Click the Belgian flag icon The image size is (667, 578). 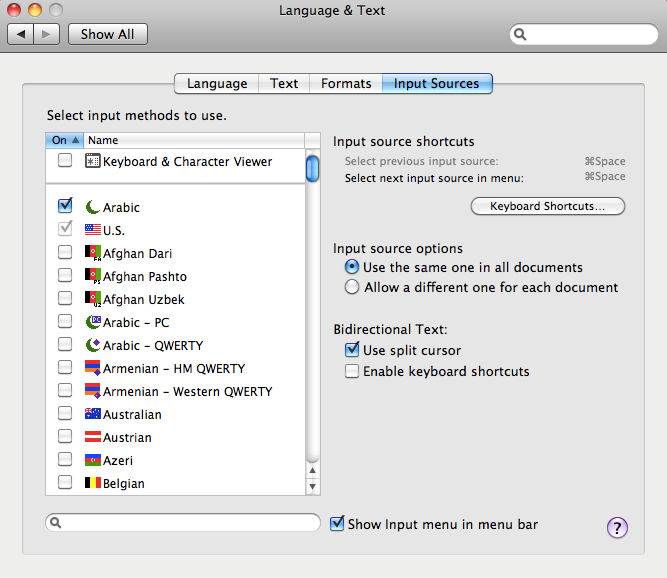pos(92,483)
